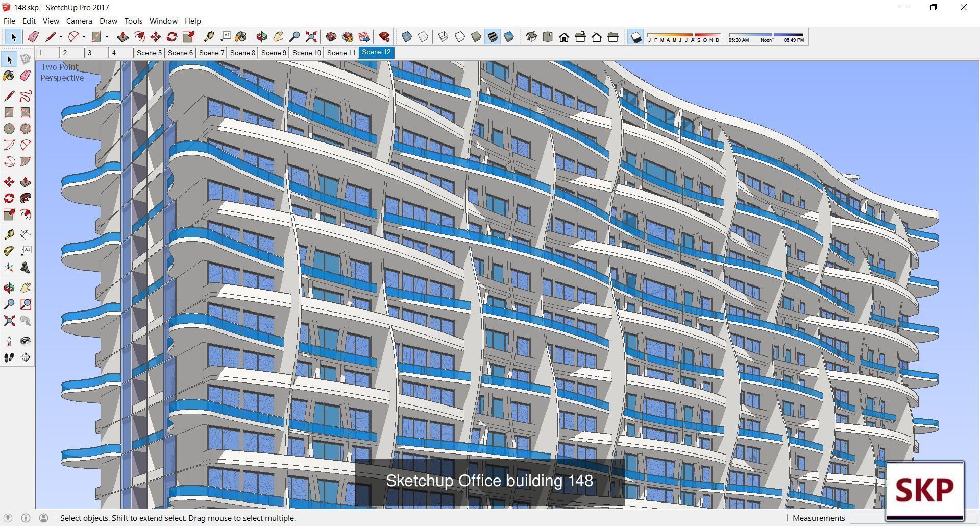Select the Make Component tool
This screenshot has width=980, height=526.
[x=26, y=59]
